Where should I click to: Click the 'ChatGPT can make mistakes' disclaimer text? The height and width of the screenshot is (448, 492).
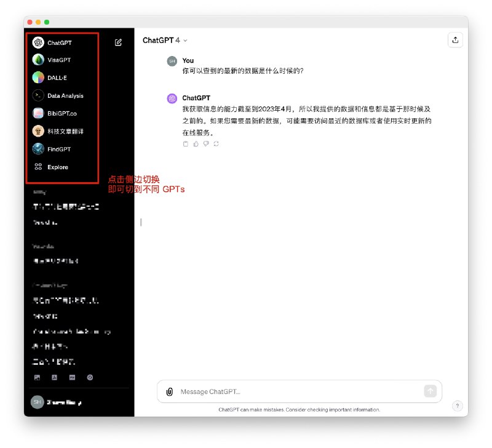coord(299,410)
